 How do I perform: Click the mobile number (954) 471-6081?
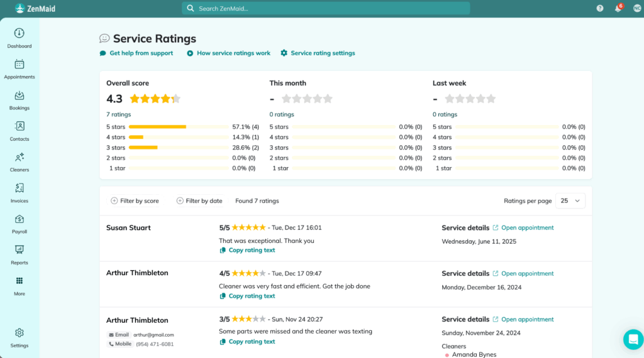click(155, 344)
